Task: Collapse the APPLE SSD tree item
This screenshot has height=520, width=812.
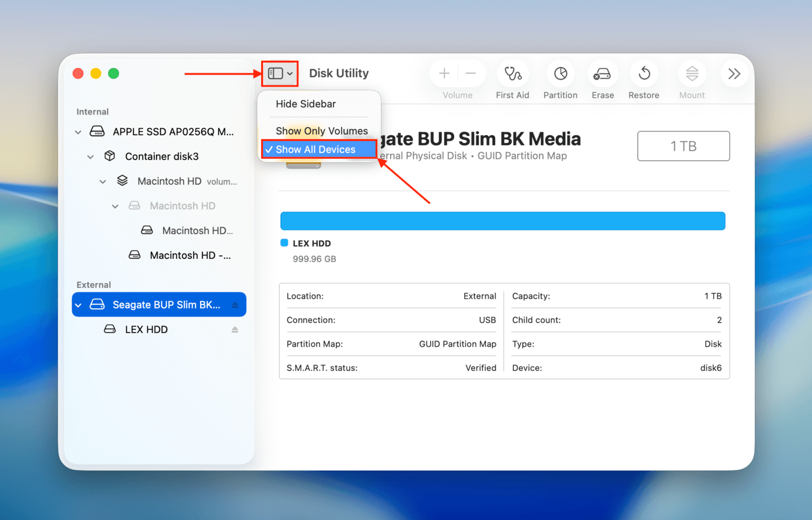Action: 78,132
